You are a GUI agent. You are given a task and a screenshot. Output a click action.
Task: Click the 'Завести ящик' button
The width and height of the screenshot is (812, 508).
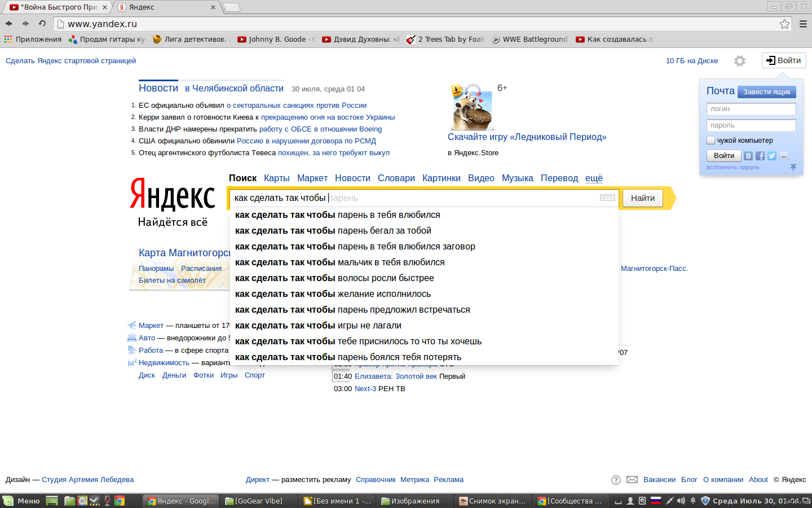(x=766, y=92)
